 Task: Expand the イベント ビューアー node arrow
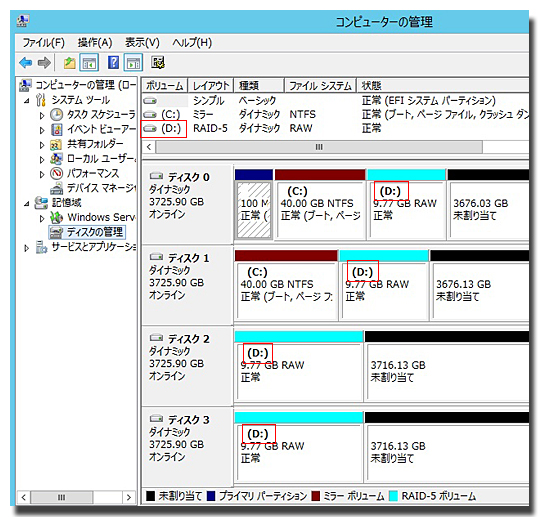pos(42,130)
